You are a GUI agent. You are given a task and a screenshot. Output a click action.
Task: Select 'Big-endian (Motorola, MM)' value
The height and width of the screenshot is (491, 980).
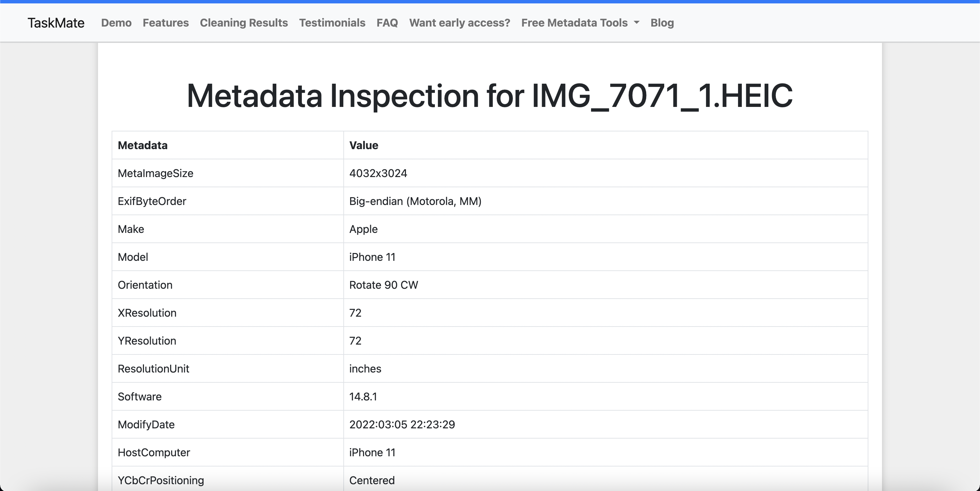click(415, 201)
